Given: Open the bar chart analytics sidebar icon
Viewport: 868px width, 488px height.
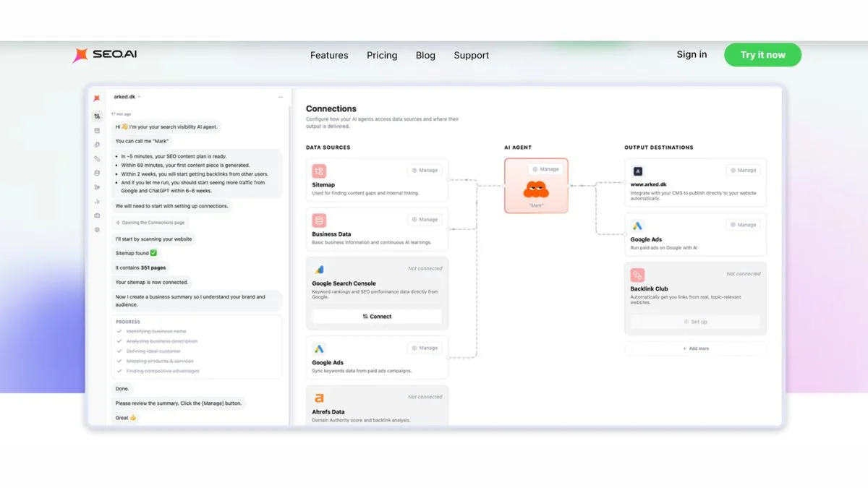Looking at the screenshot, I should point(97,202).
